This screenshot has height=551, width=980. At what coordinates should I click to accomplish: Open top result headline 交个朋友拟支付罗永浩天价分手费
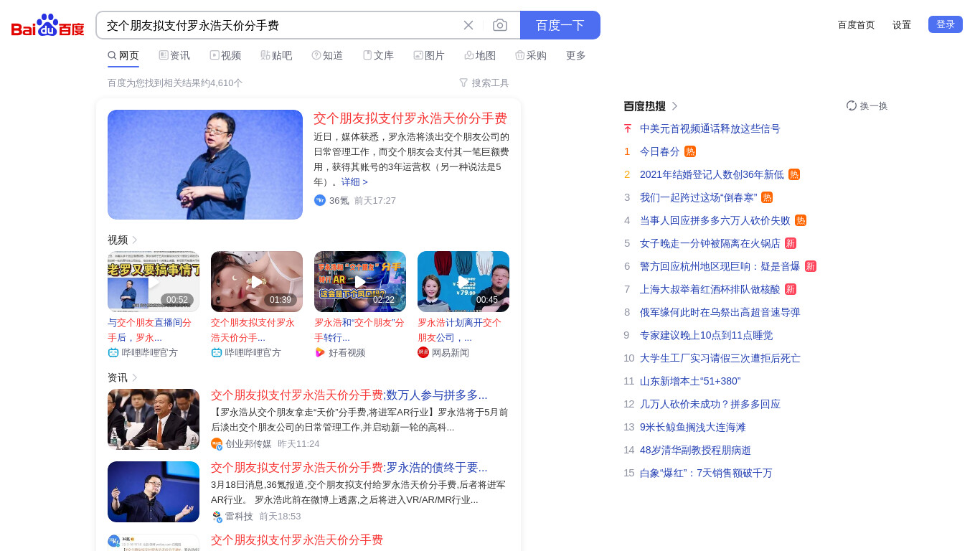coord(410,118)
